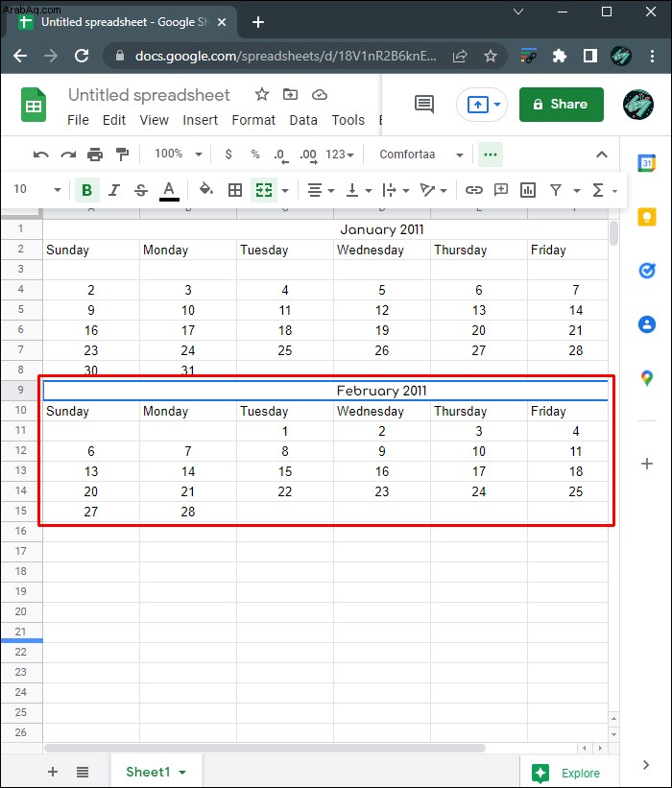This screenshot has width=672, height=788.
Task: Open the Tools menu
Action: coord(348,120)
